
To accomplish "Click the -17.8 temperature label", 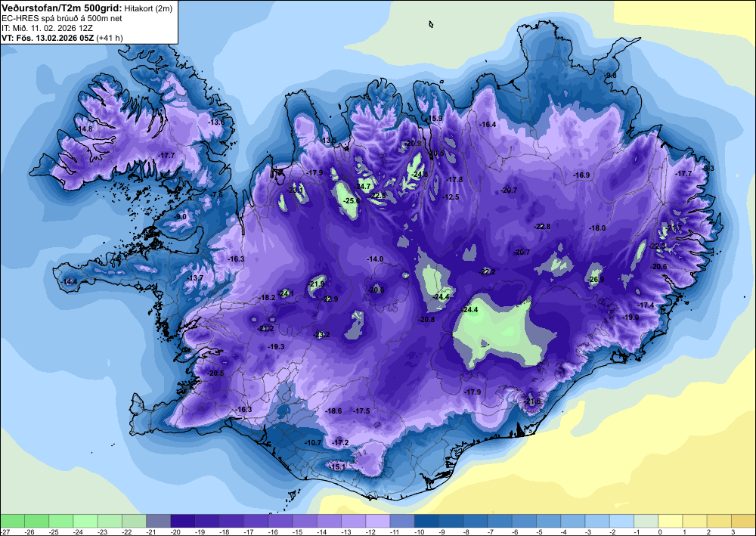I will pos(454,180).
